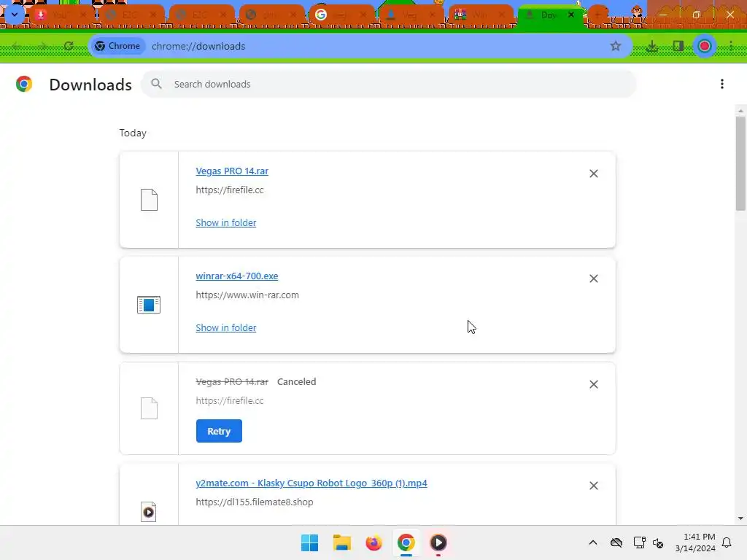Open the side panel icon

[678, 46]
